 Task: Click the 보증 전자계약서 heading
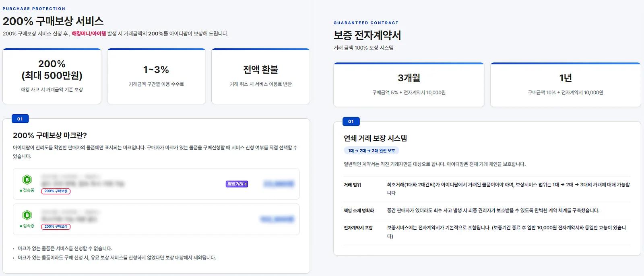coord(367,35)
